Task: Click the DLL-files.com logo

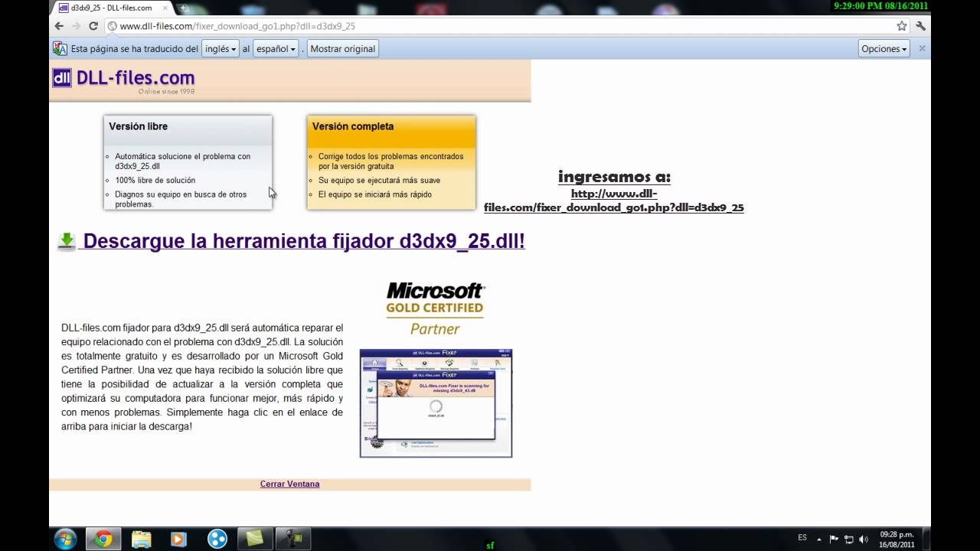Action: point(124,79)
